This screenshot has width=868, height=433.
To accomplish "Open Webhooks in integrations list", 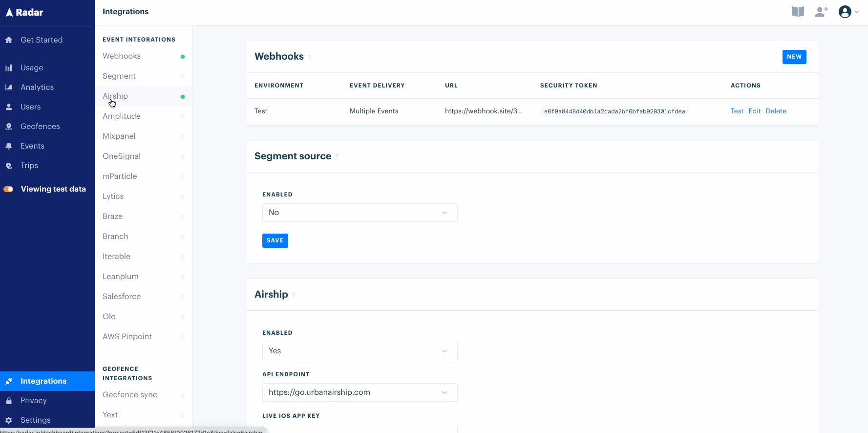I will click(x=144, y=56).
